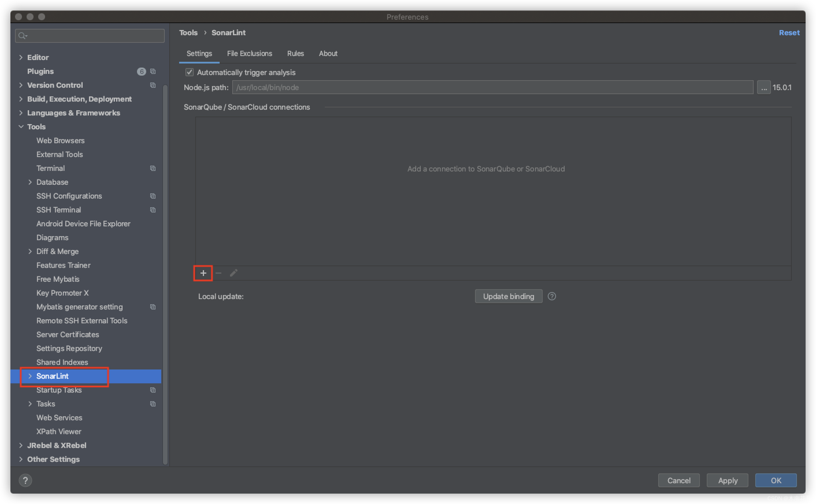Click the Reset link
The image size is (816, 504).
point(789,33)
